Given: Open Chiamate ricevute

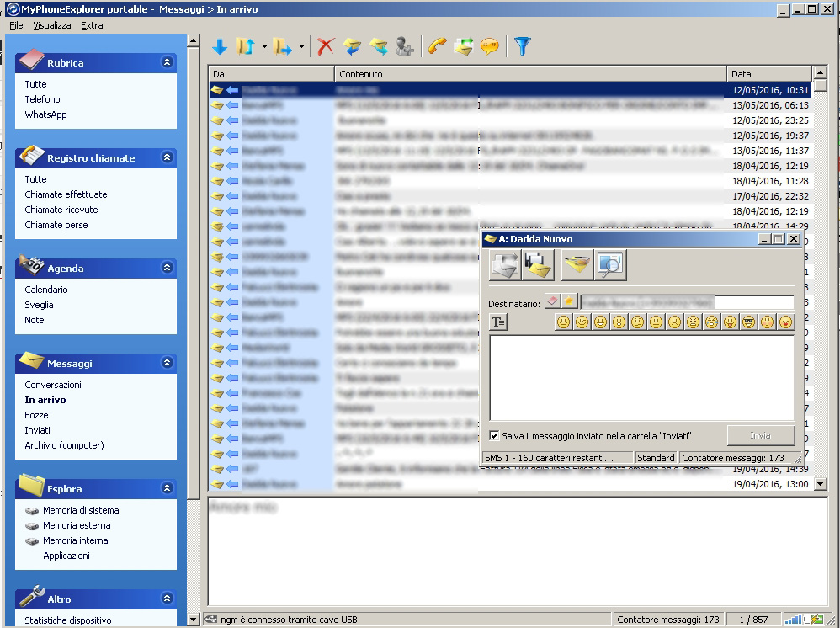Looking at the screenshot, I should (61, 210).
